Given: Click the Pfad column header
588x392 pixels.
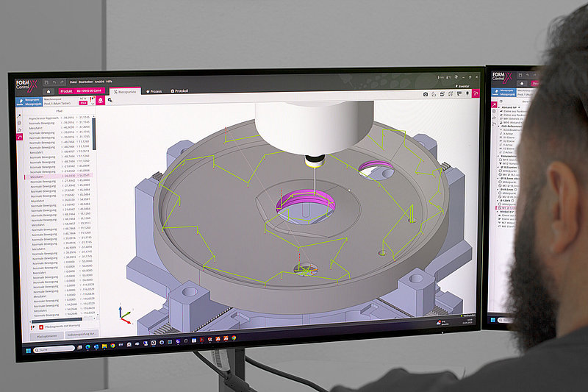Looking at the screenshot, I should [x=60, y=111].
